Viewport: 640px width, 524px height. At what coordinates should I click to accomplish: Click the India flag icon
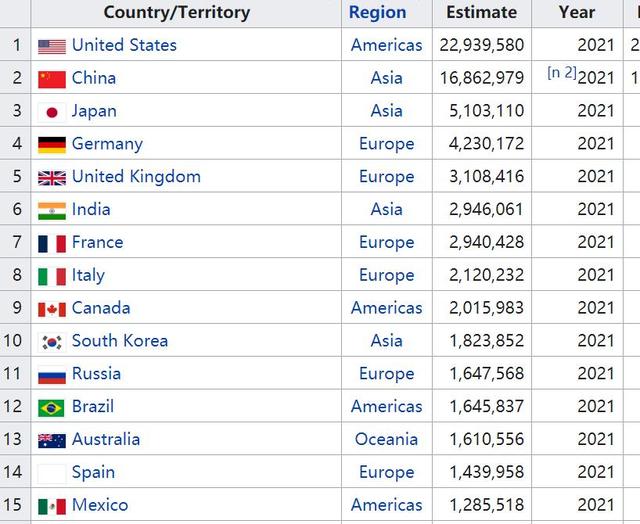click(52, 210)
